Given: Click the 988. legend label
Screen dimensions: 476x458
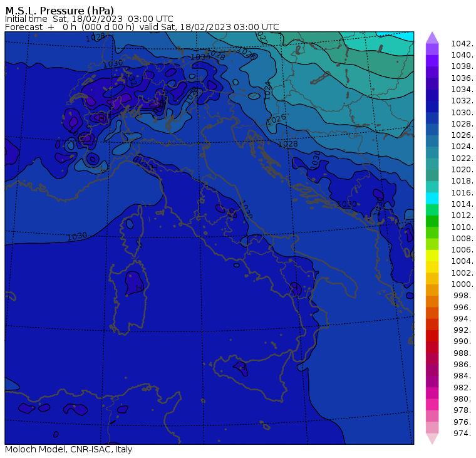Looking at the screenshot, I should pos(463,353).
